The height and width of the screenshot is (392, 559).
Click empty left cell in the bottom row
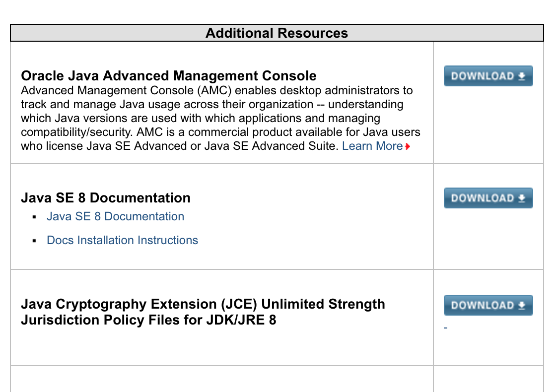click(x=221, y=380)
